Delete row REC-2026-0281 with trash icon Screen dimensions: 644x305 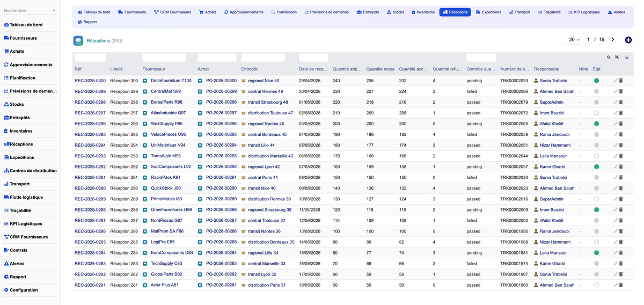(621, 285)
